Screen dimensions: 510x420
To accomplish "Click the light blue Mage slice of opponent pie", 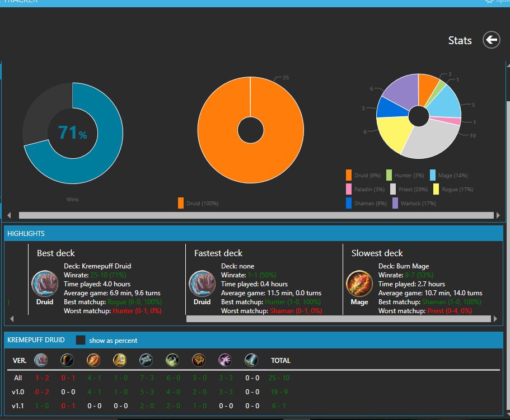I will pyautogui.click(x=446, y=103).
